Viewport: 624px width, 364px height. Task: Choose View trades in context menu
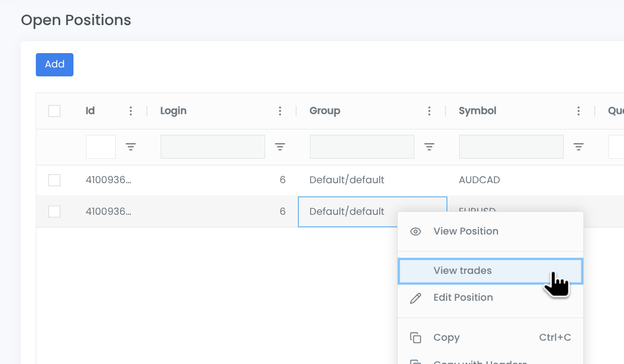[x=463, y=271]
